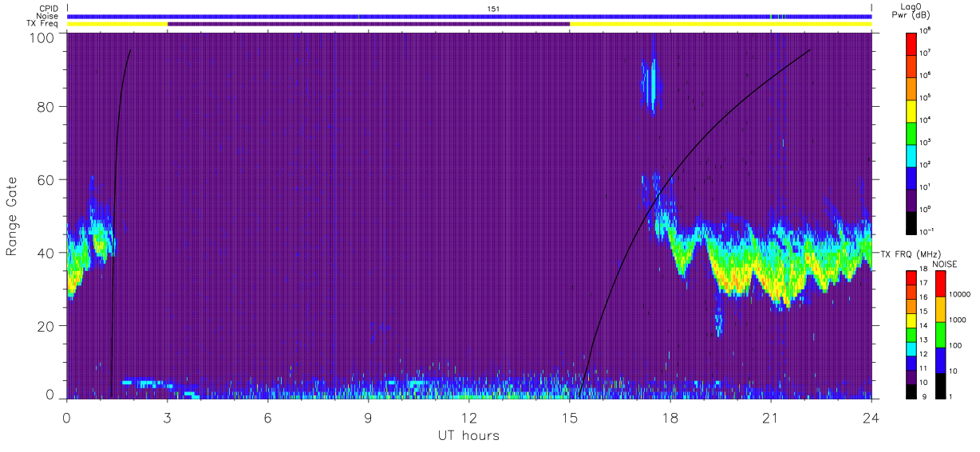
Task: Click the first yellow TX Freq bar segment, before 3 UT
Action: coord(117,24)
